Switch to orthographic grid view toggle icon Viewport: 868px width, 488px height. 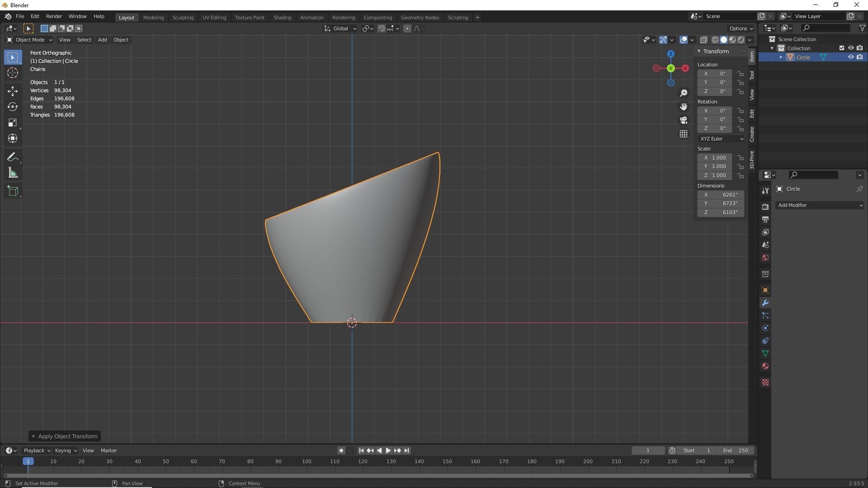pos(684,134)
